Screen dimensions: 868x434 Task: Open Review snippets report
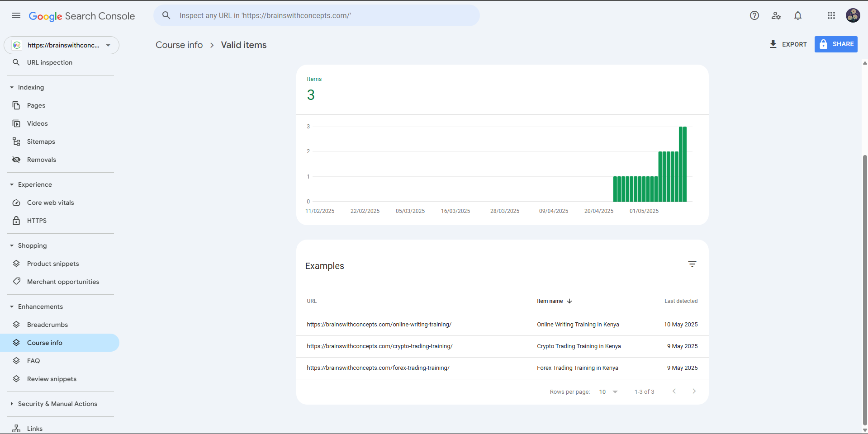(52, 379)
